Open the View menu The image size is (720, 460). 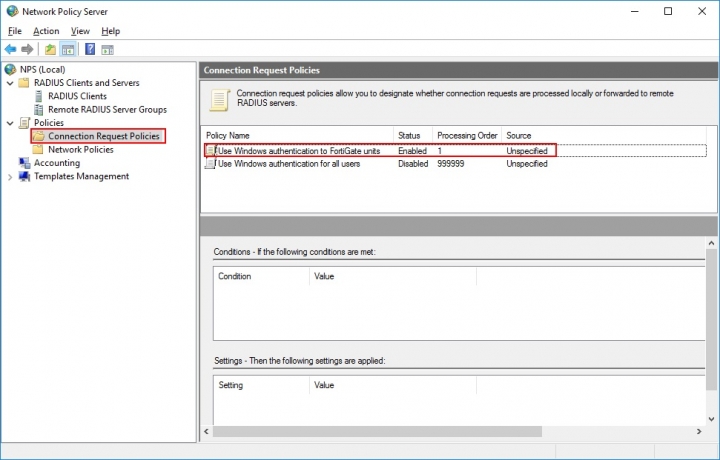coord(80,31)
